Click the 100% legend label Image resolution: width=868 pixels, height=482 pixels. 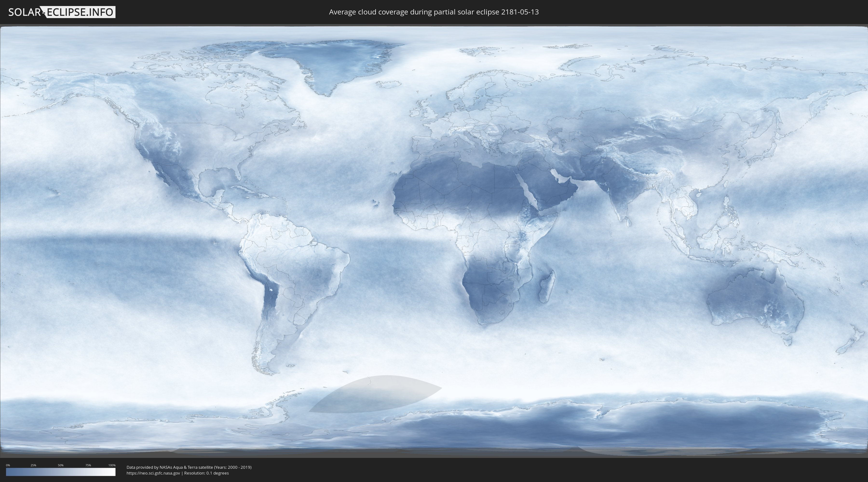click(x=112, y=465)
